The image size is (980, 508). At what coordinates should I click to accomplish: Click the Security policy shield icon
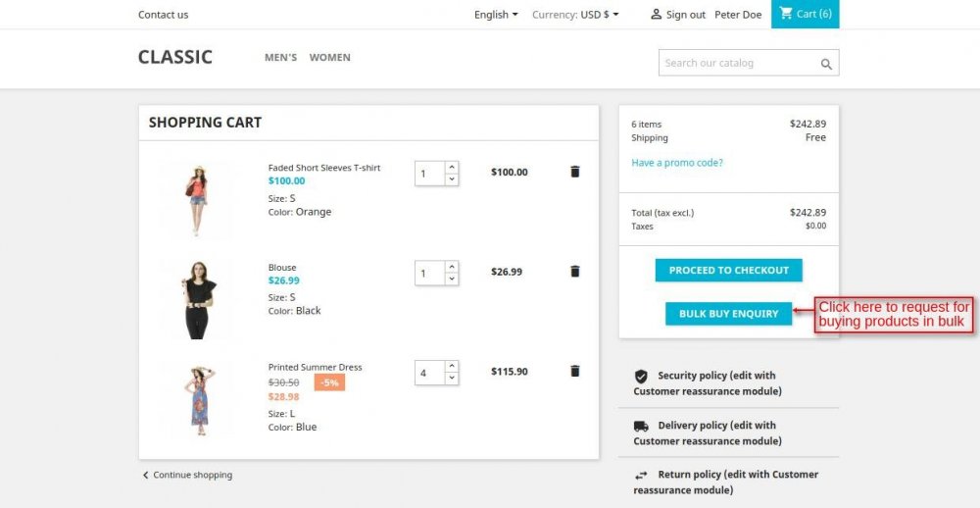click(x=641, y=376)
